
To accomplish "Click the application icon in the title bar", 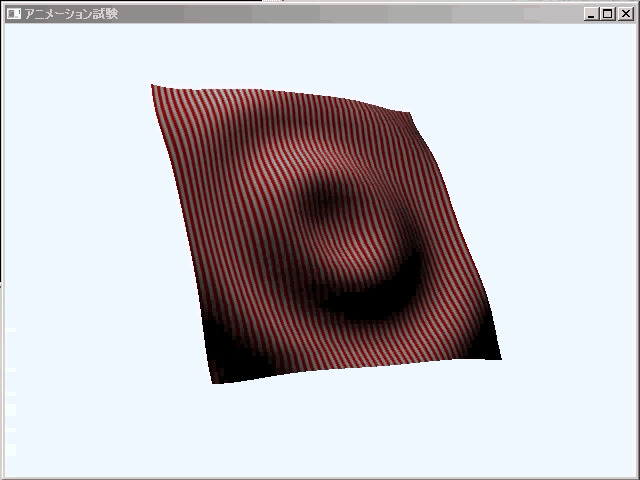I will click(x=13, y=14).
